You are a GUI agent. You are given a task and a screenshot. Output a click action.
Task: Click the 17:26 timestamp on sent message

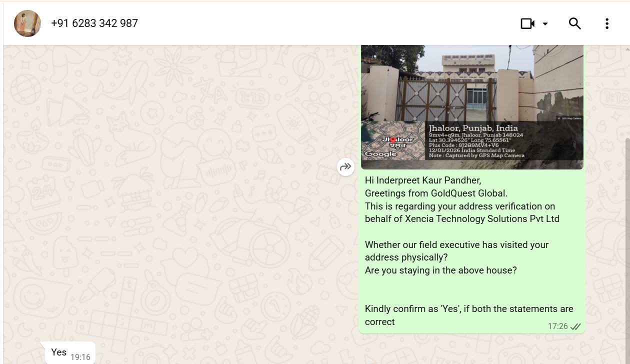click(x=557, y=326)
